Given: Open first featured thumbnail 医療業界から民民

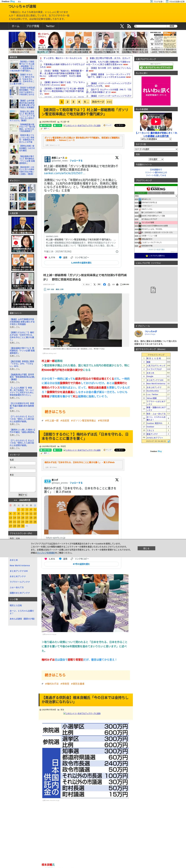Looking at the screenshot, I should pos(22,43).
